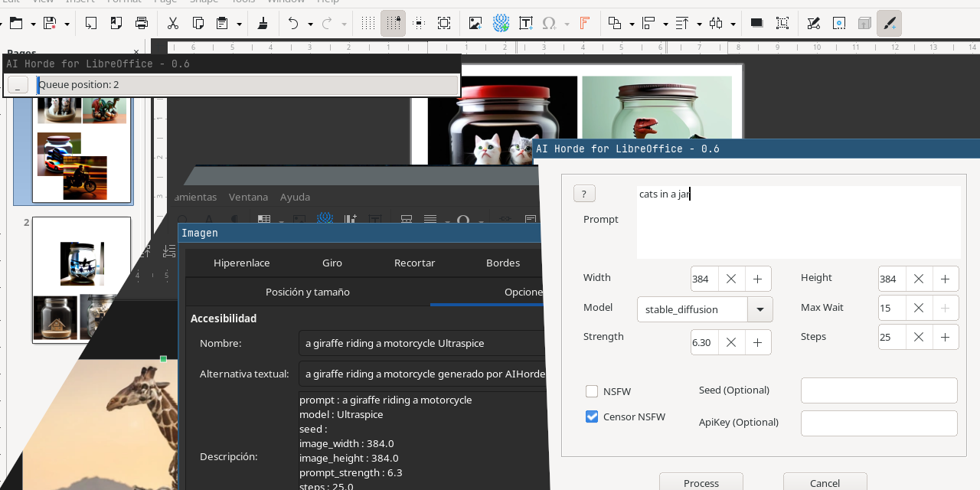The width and height of the screenshot is (980, 490).
Task: Increase Width with the plus stepper
Action: pyautogui.click(x=757, y=279)
